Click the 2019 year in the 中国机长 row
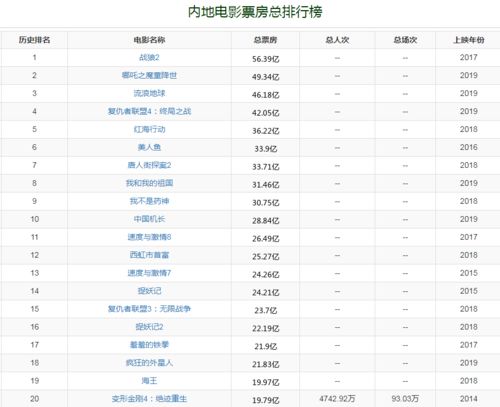 pos(468,219)
